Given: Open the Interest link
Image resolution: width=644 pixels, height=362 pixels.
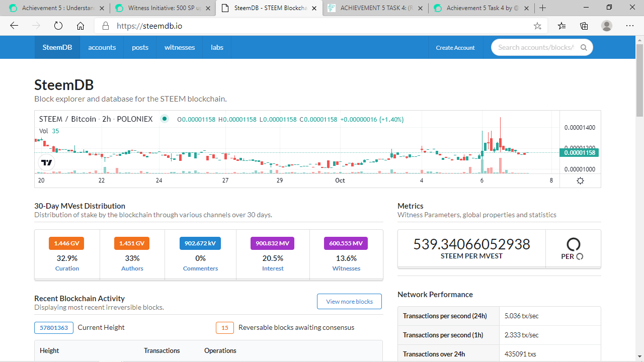Looking at the screenshot, I should point(273,268).
